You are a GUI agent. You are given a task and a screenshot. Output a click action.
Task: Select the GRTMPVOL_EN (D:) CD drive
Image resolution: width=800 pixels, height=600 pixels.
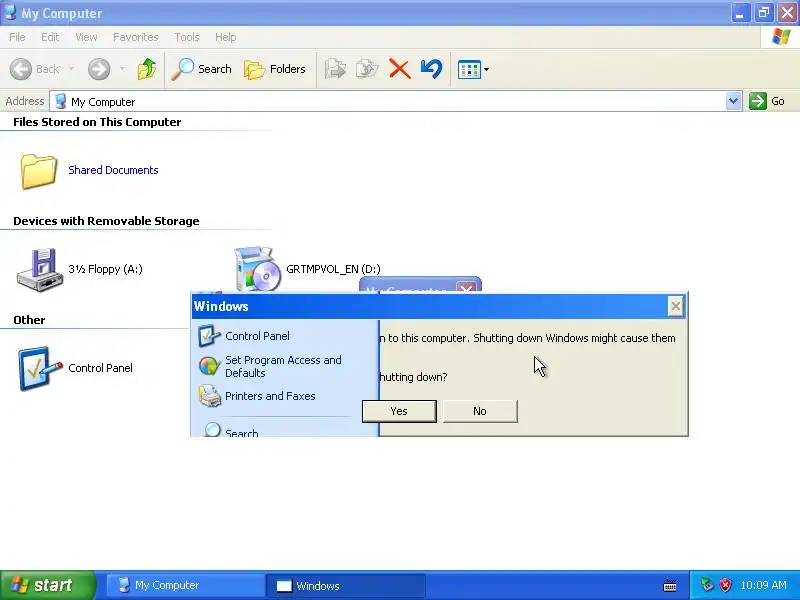[x=308, y=269]
